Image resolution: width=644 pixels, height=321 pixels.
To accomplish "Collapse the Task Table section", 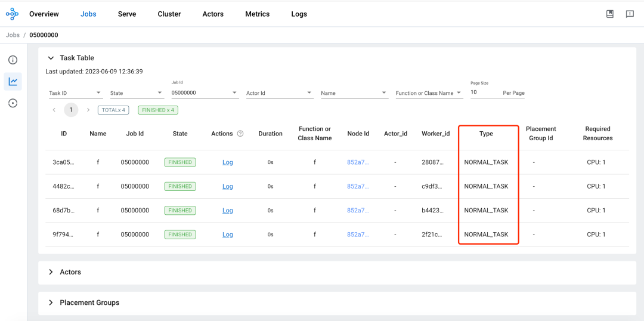I will point(51,58).
